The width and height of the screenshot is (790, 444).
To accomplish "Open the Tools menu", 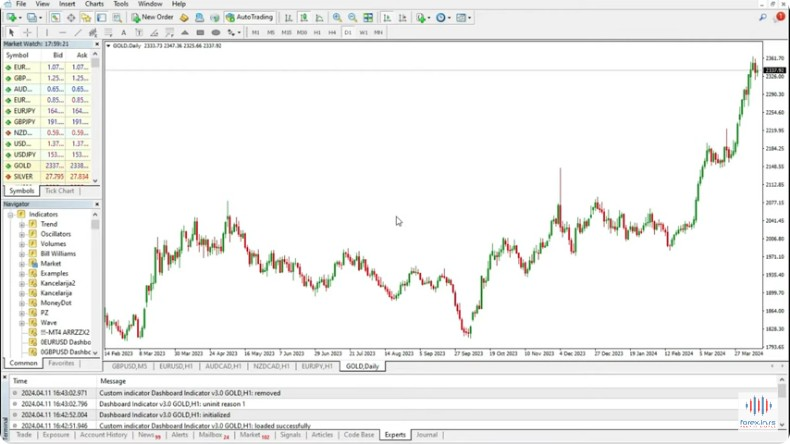I will click(x=121, y=4).
